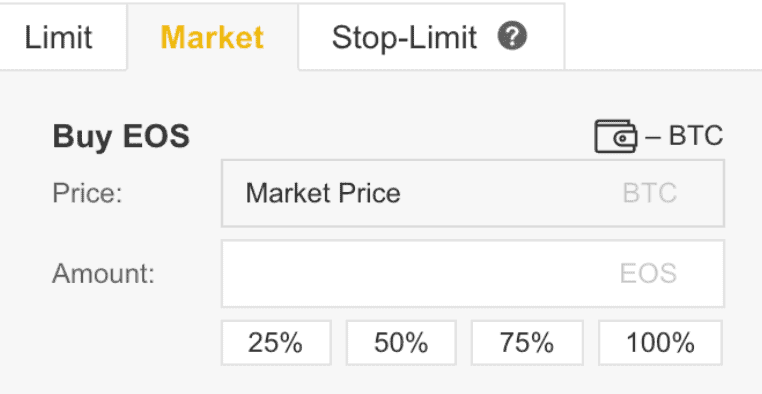Pick the 75% amount shortcut

coord(527,343)
